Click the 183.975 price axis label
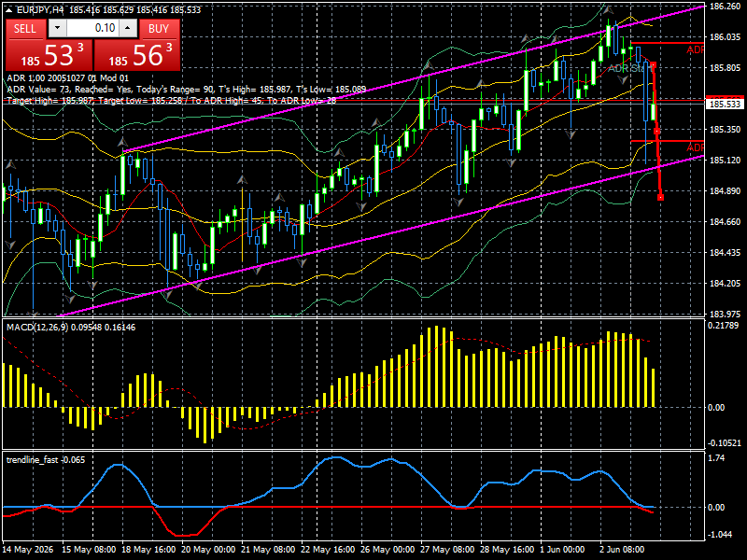The height and width of the screenshot is (560, 747). coord(726,314)
